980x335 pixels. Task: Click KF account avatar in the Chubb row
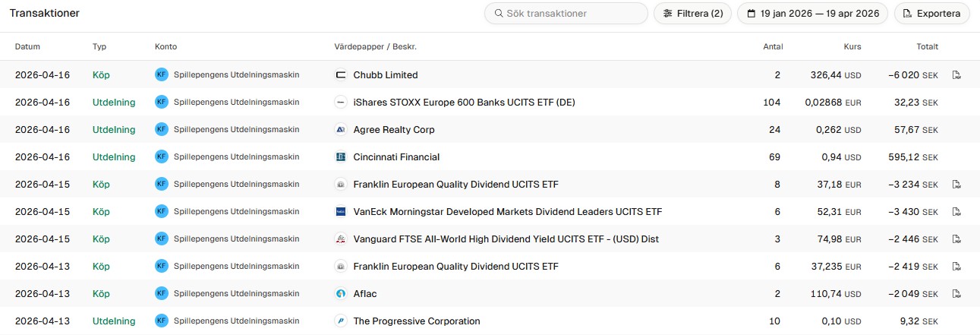161,75
